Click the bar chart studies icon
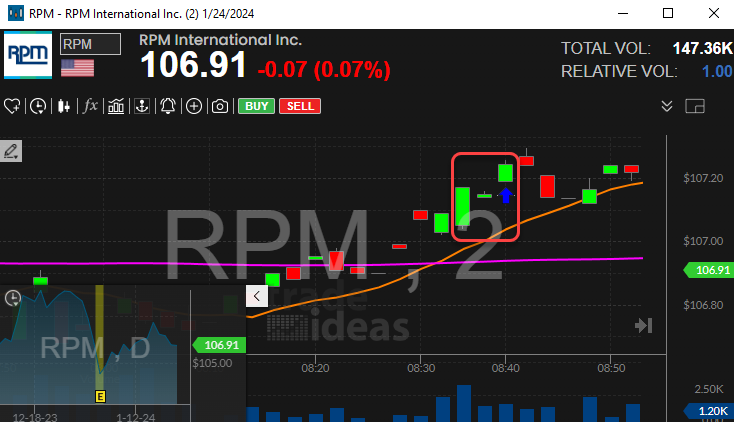 coord(117,106)
